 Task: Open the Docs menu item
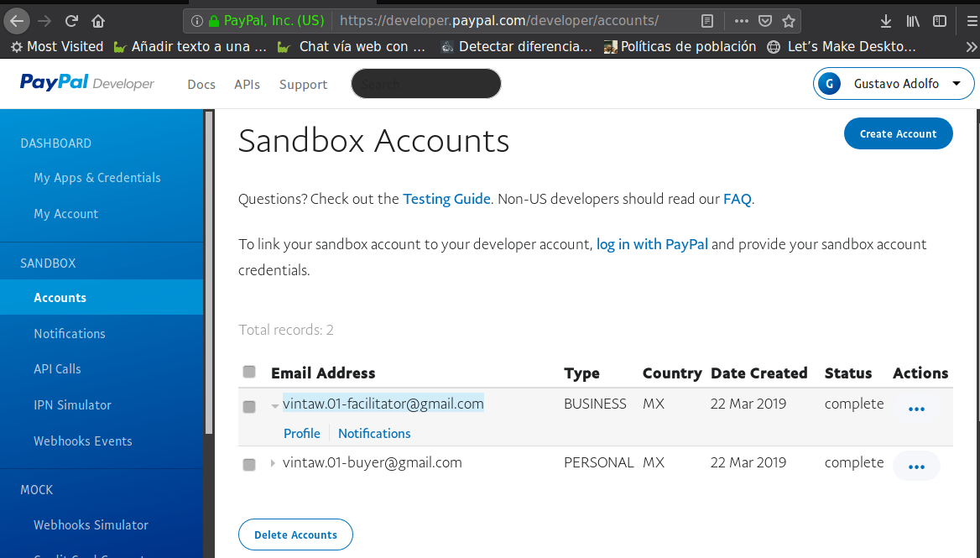pyautogui.click(x=201, y=85)
